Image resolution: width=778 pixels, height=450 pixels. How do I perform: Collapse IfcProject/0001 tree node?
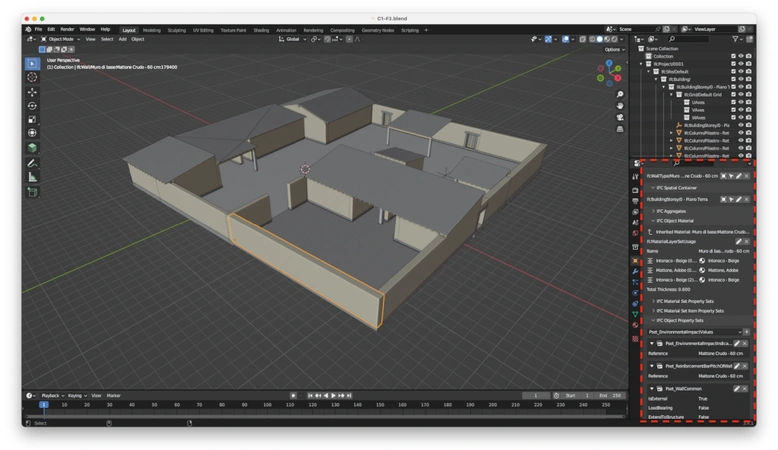pos(642,64)
